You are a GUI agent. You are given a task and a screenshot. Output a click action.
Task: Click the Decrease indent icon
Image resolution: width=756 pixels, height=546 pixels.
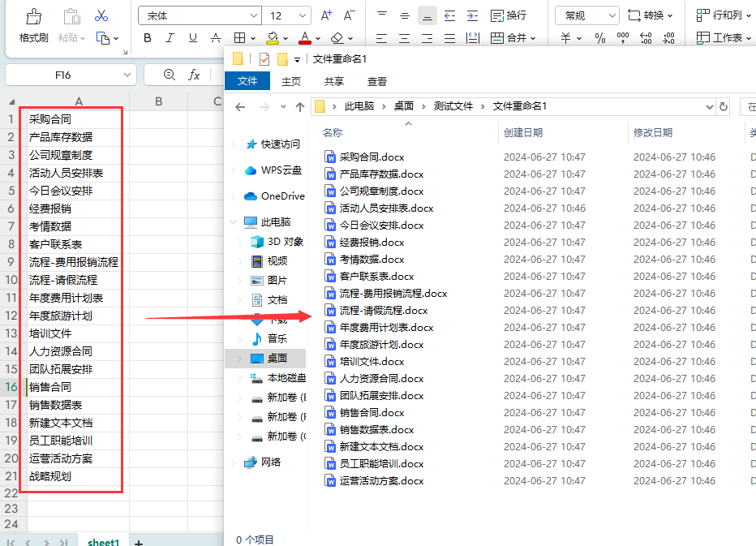coord(449,16)
